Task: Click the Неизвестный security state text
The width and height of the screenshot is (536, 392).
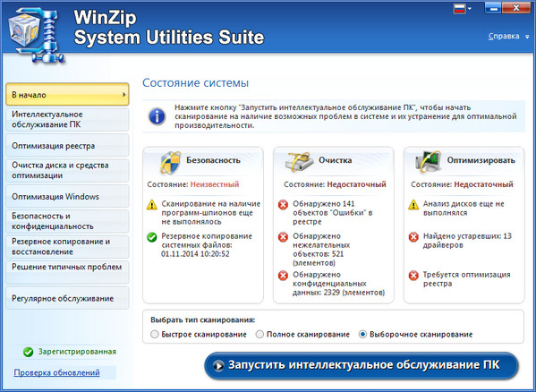Action: 215,184
